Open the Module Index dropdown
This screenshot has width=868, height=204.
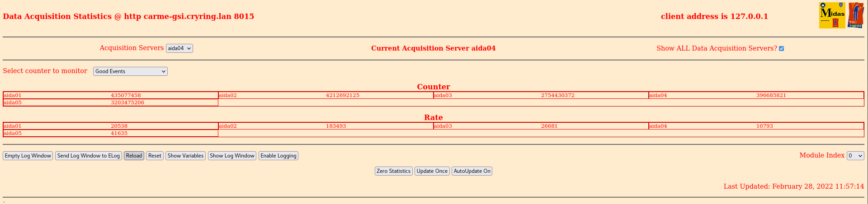coord(855,156)
